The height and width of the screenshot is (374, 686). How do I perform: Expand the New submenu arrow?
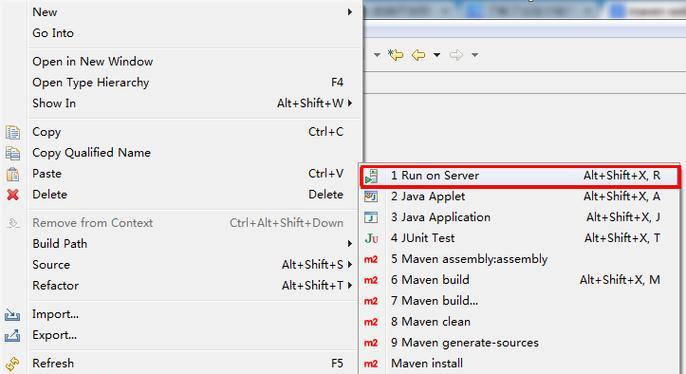pyautogui.click(x=350, y=12)
